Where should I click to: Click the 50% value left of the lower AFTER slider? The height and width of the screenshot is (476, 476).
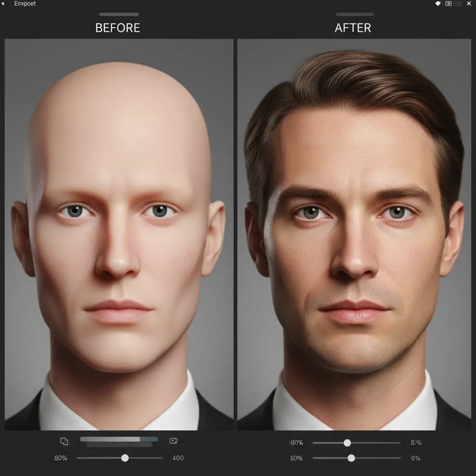coord(297,458)
